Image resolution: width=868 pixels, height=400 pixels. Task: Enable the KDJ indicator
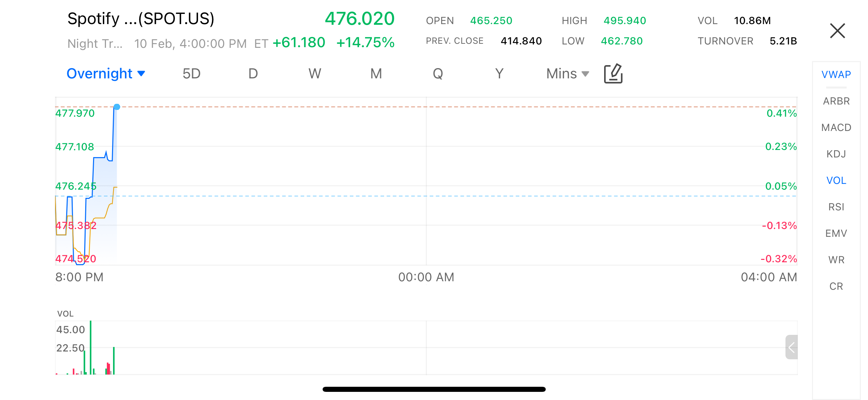click(x=836, y=154)
